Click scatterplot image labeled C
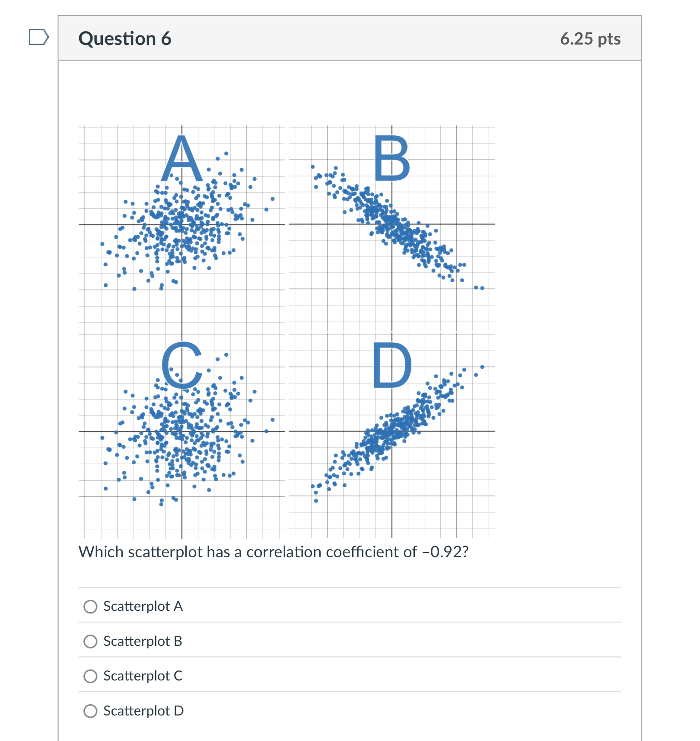This screenshot has width=700, height=741. (181, 432)
